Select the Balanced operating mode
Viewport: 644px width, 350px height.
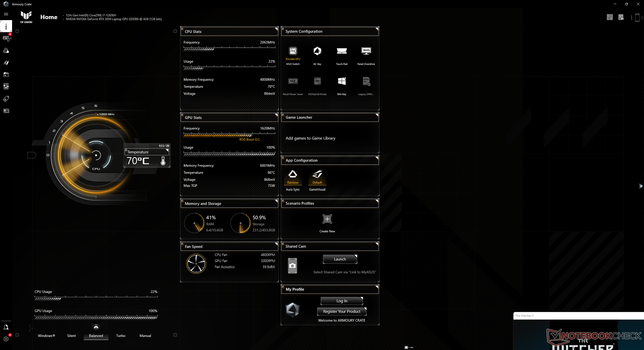(x=96, y=336)
